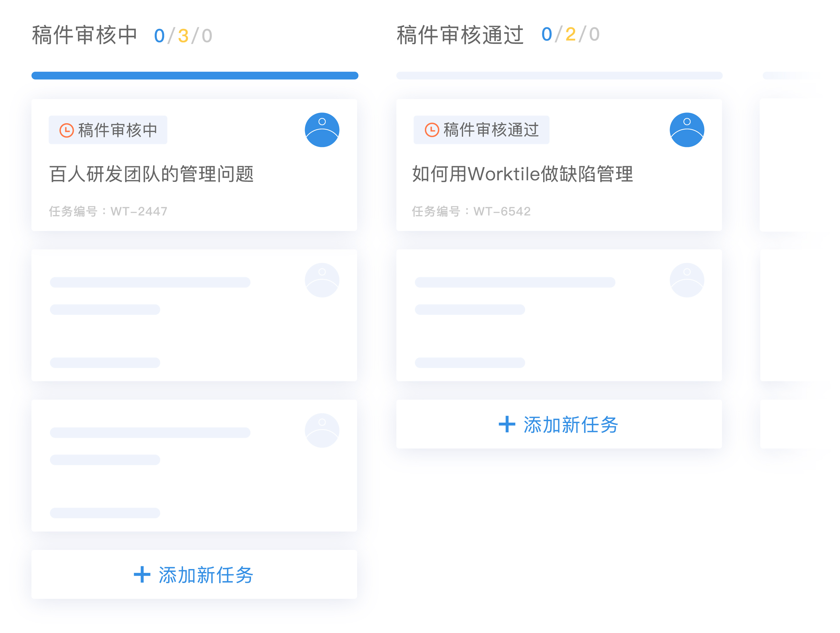
Task: Click clock icon in 稿件审核通过 tag
Action: click(432, 130)
